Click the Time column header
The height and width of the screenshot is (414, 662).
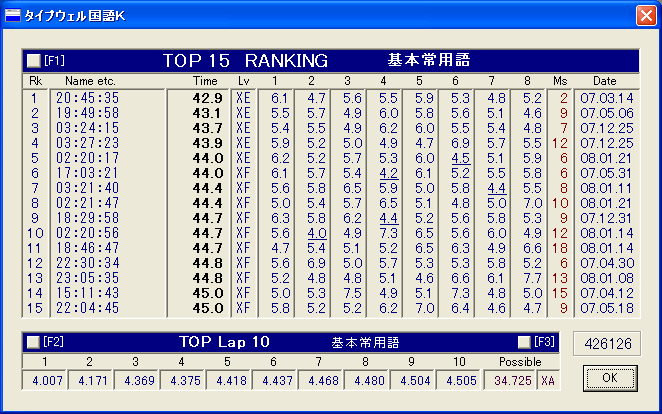[x=205, y=81]
